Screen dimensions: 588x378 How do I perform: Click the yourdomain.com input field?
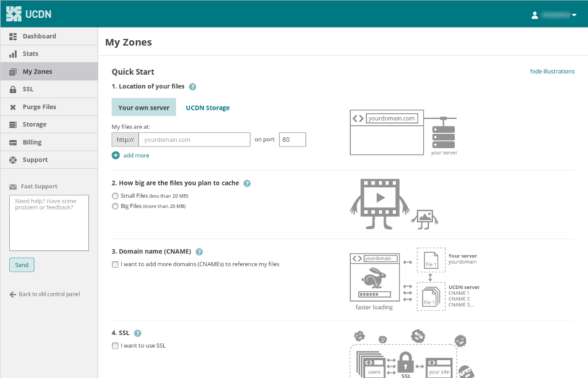pos(194,140)
